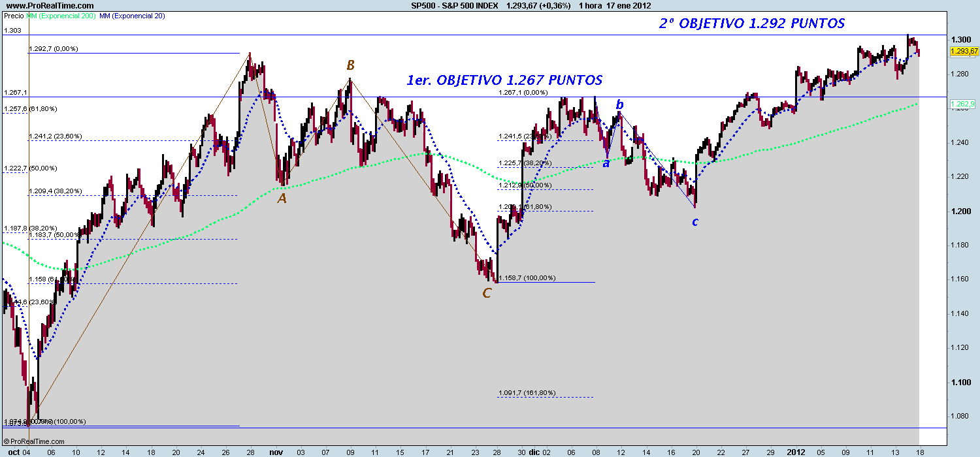Click the 1.140 price axis value

click(960, 313)
